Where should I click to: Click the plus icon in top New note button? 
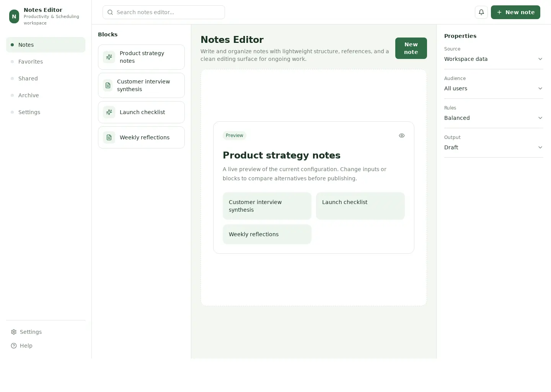click(x=499, y=12)
